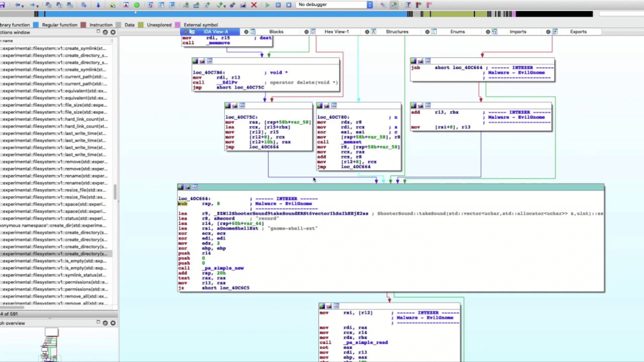This screenshot has height=362, width=644.
Task: Open the No debugger combo box
Action: [335, 5]
